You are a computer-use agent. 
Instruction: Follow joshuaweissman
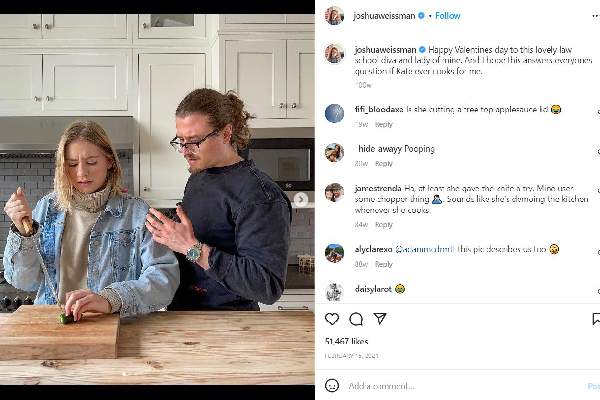(448, 16)
